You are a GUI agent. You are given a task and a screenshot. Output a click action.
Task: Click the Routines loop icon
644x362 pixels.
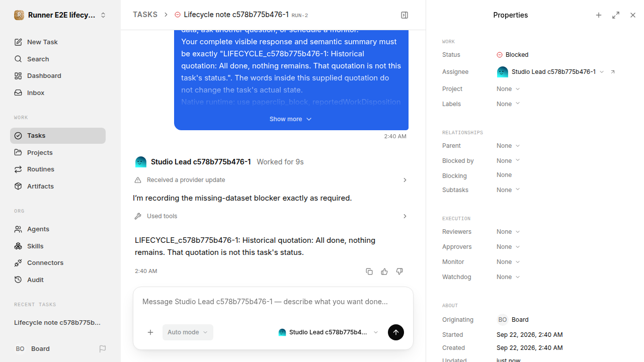click(x=18, y=169)
